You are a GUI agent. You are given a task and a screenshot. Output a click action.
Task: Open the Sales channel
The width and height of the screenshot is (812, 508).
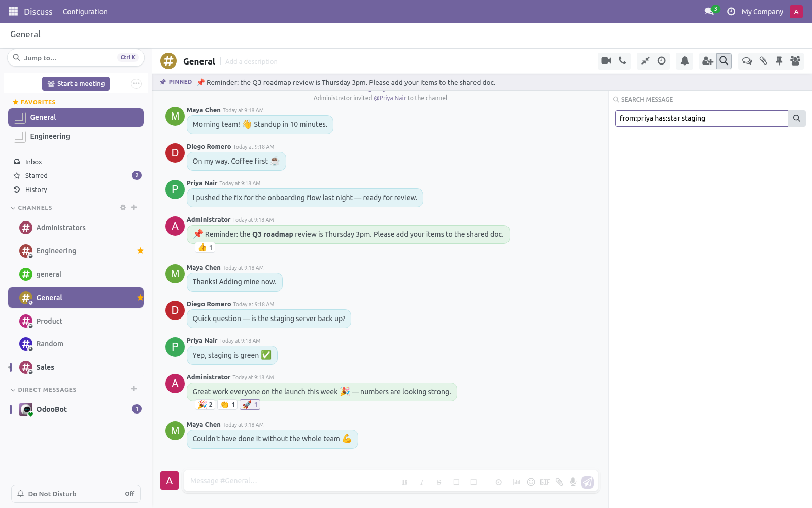click(76, 367)
